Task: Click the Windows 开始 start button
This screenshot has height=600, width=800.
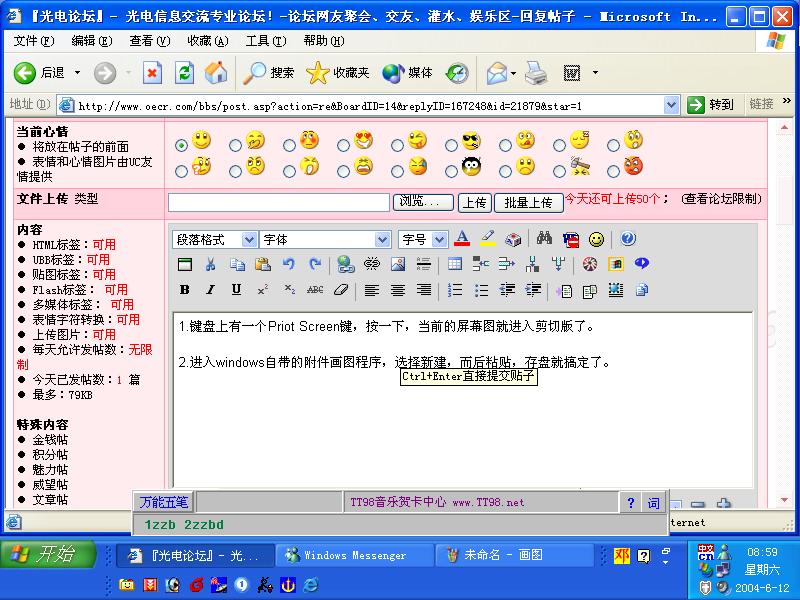Action: pyautogui.click(x=48, y=555)
